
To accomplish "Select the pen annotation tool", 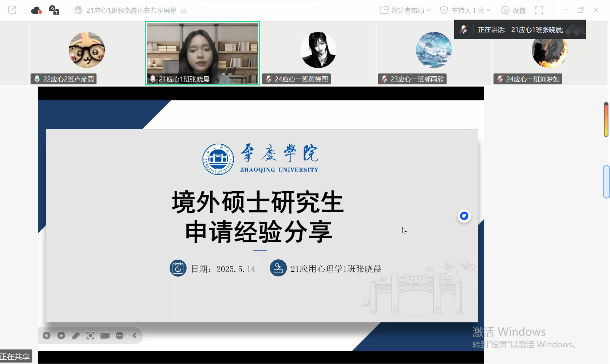I will (x=76, y=336).
